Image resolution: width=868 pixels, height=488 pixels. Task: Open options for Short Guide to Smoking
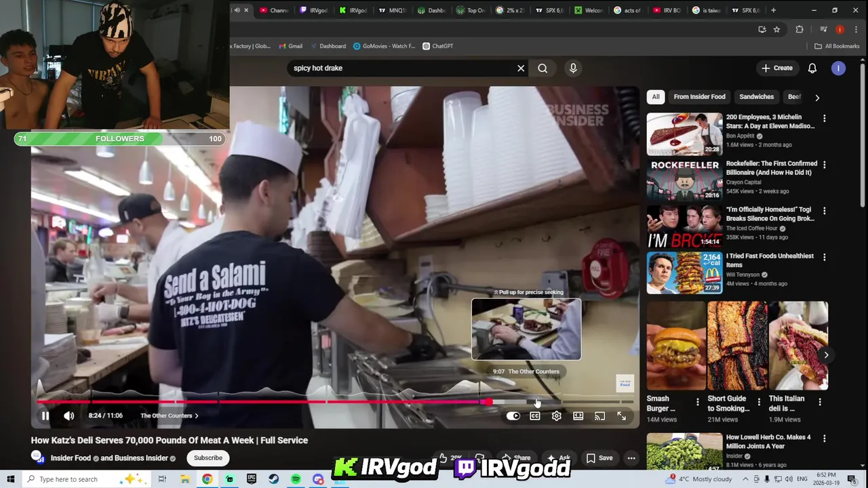click(x=759, y=402)
